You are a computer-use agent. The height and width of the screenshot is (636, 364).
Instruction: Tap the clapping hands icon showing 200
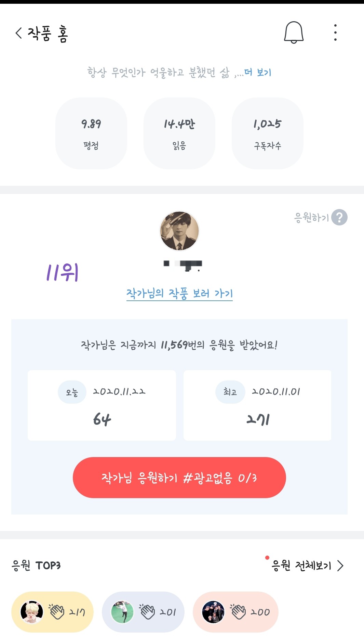[x=238, y=611]
